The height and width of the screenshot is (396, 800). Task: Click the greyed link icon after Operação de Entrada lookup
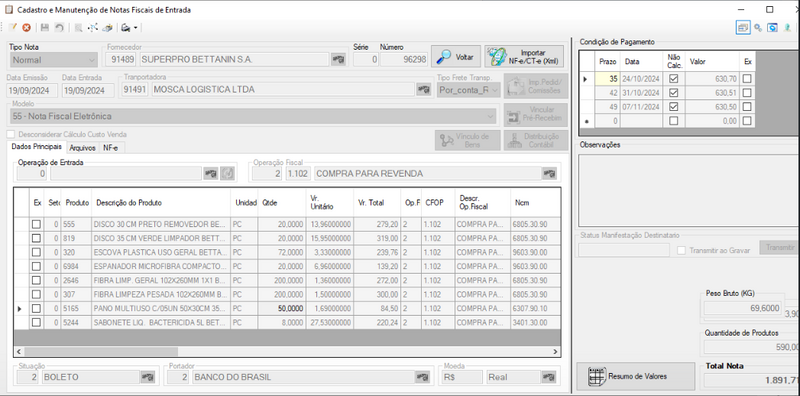coord(228,174)
